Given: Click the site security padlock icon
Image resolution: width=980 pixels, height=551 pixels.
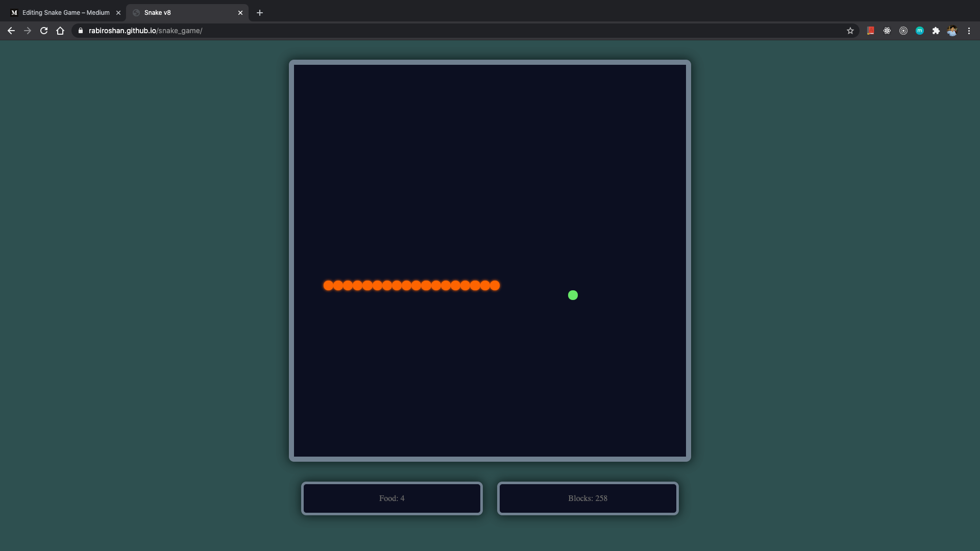Looking at the screenshot, I should [x=80, y=31].
